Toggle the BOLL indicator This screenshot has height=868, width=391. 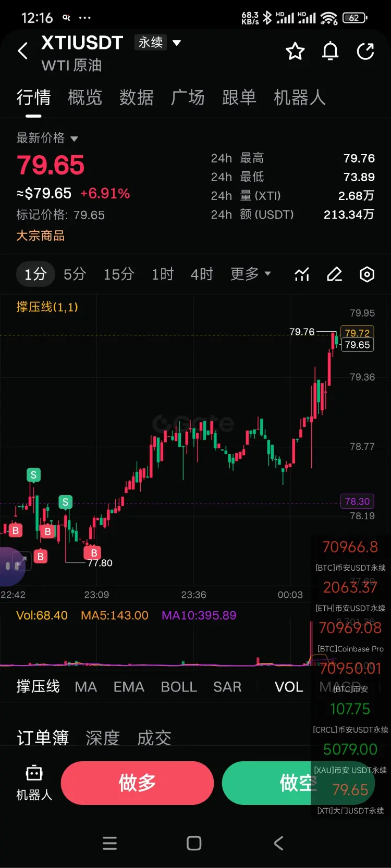[179, 687]
